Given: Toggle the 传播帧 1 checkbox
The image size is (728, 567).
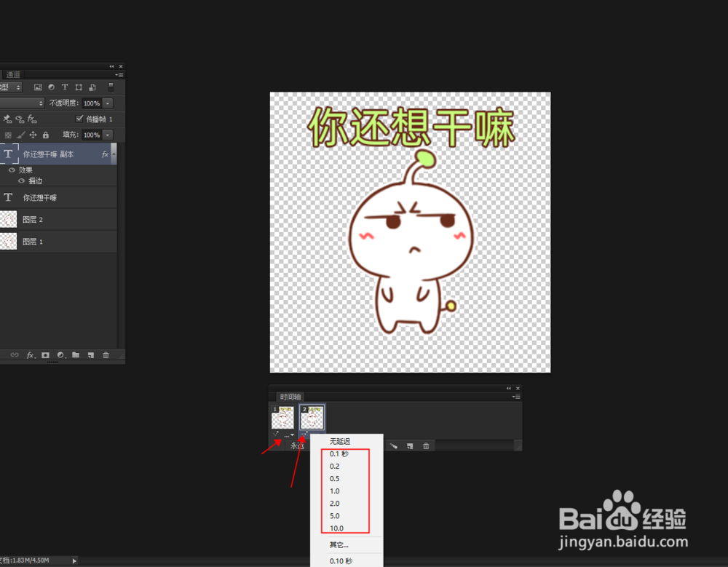Looking at the screenshot, I should click(79, 119).
